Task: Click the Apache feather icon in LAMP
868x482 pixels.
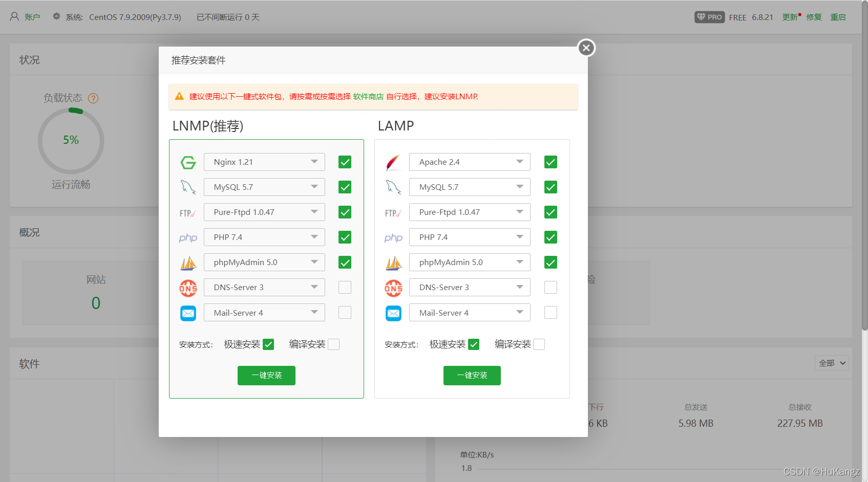Action: (393, 163)
